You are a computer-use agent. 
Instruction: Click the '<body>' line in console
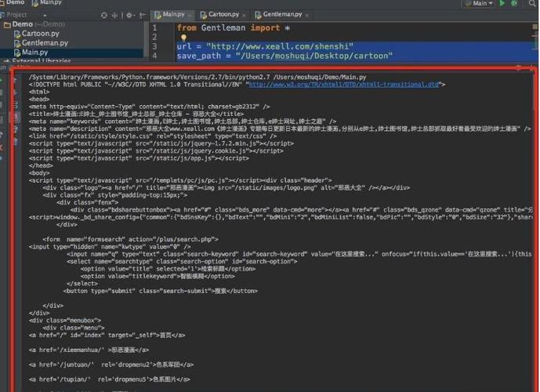click(39, 173)
